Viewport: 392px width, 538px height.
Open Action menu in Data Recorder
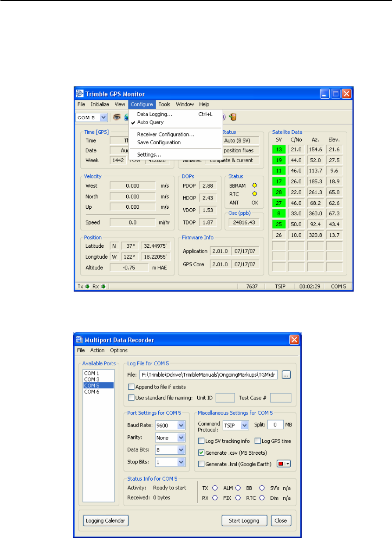point(97,350)
